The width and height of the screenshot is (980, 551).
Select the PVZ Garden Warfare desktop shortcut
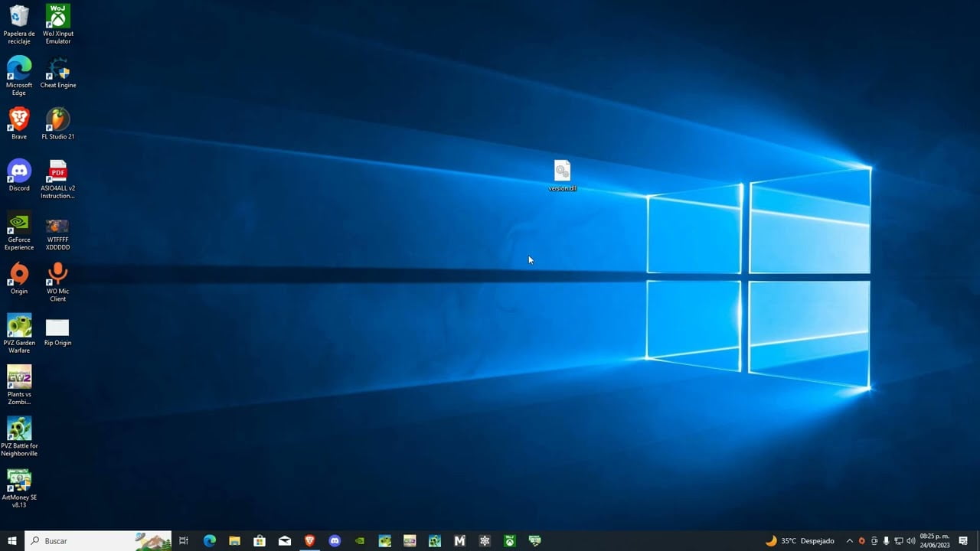(x=19, y=334)
